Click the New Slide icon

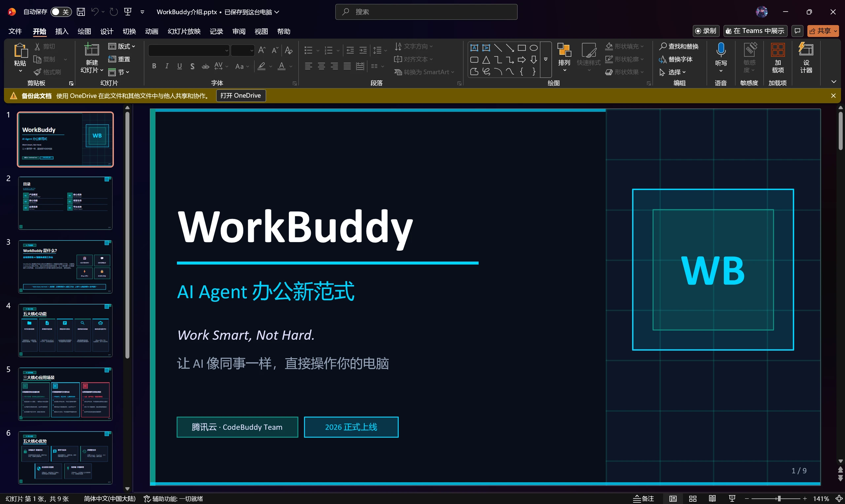[x=91, y=50]
